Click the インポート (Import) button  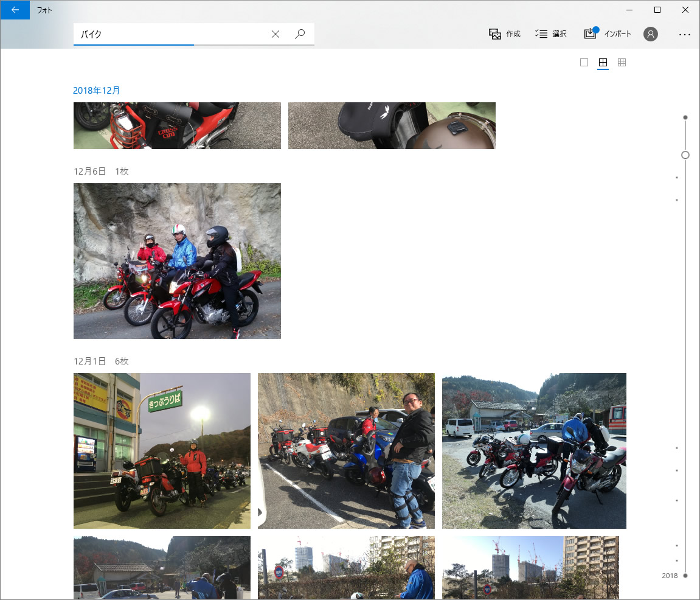608,34
